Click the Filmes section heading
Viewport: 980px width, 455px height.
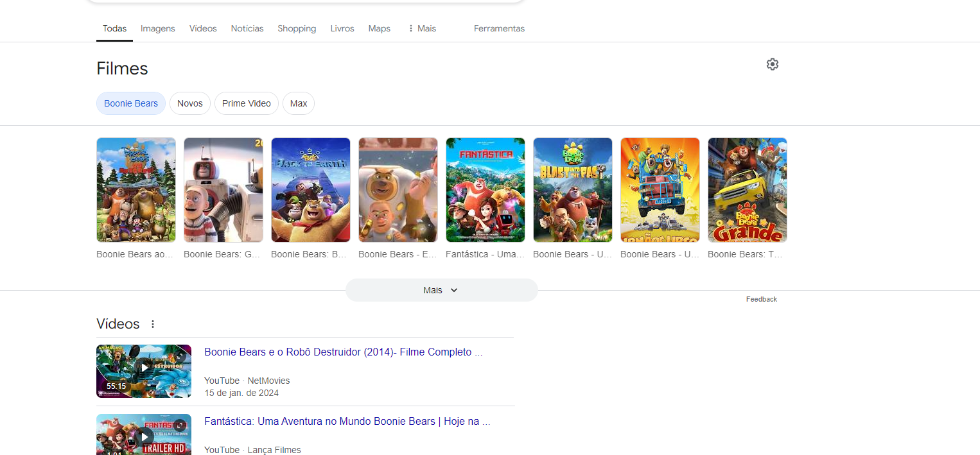tap(122, 69)
